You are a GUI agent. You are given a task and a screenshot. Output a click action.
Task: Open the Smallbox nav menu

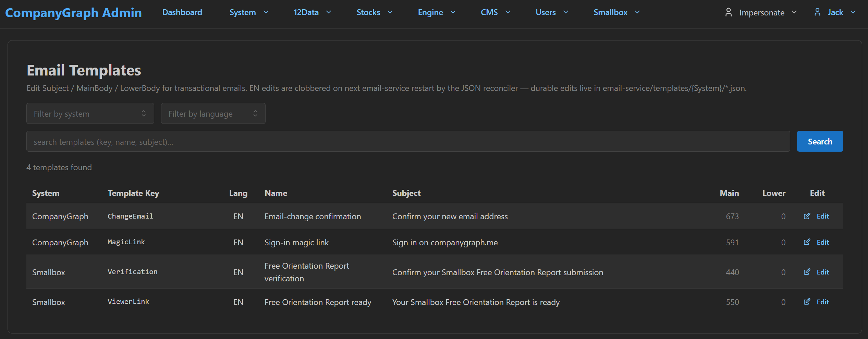(611, 12)
